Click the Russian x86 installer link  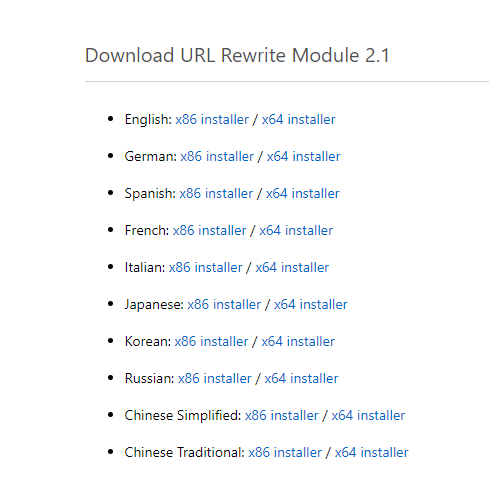tap(215, 378)
